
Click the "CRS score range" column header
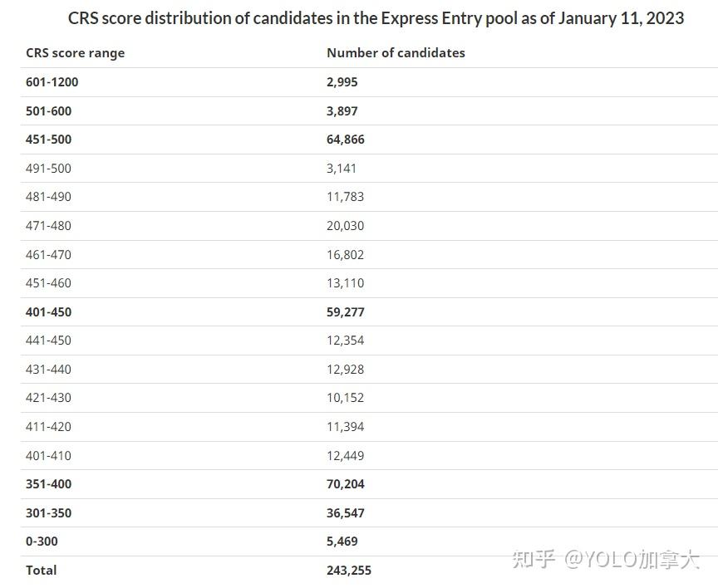pyautogui.click(x=75, y=53)
